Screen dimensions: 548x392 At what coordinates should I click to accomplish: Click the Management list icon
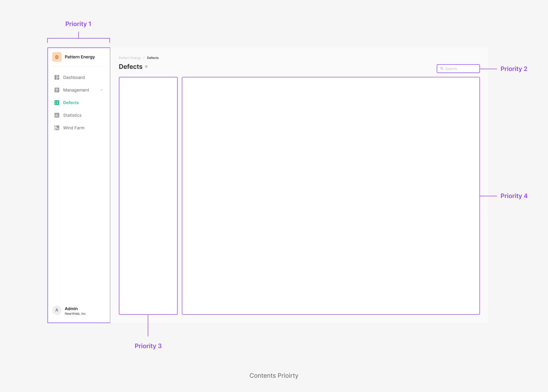[57, 90]
